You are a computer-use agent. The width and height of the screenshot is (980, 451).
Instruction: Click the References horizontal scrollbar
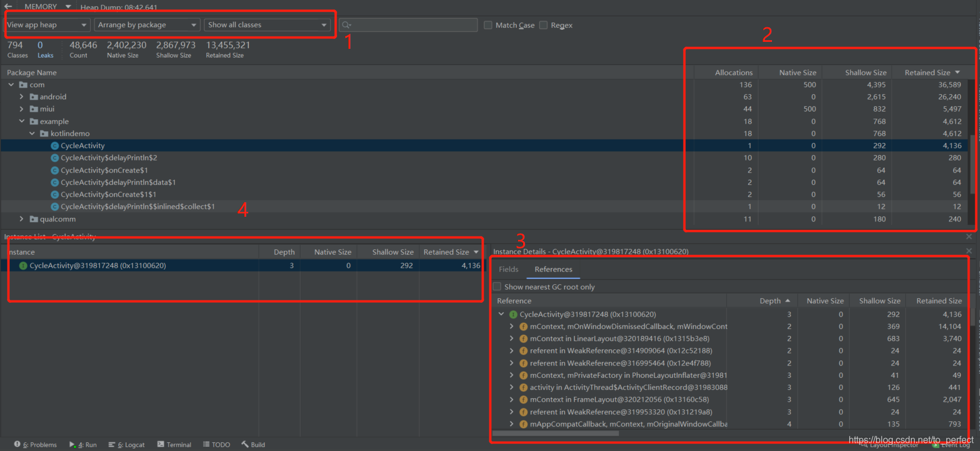click(556, 433)
